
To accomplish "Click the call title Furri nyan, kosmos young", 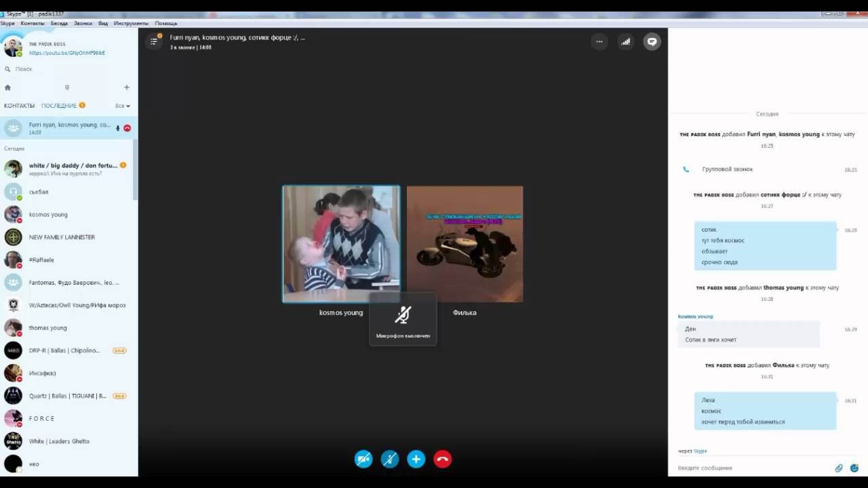I will click(237, 38).
